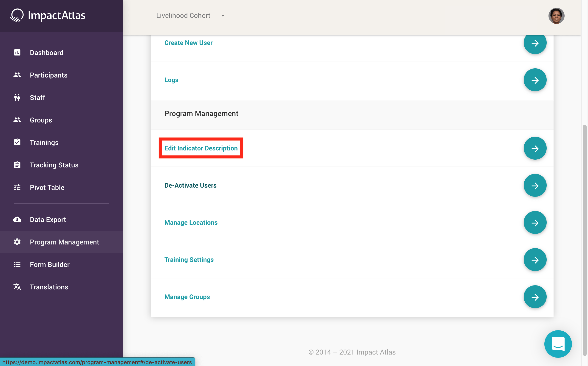Click the Translations language icon

tap(17, 287)
